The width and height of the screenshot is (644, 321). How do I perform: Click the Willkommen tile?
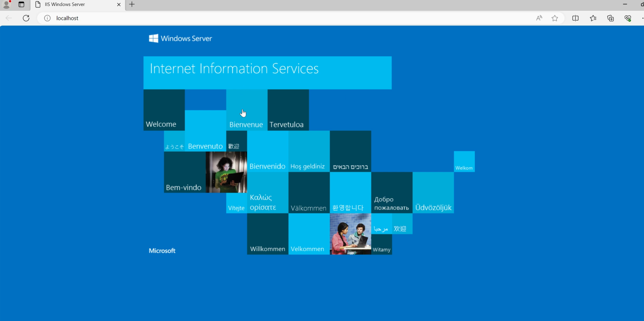click(x=268, y=234)
